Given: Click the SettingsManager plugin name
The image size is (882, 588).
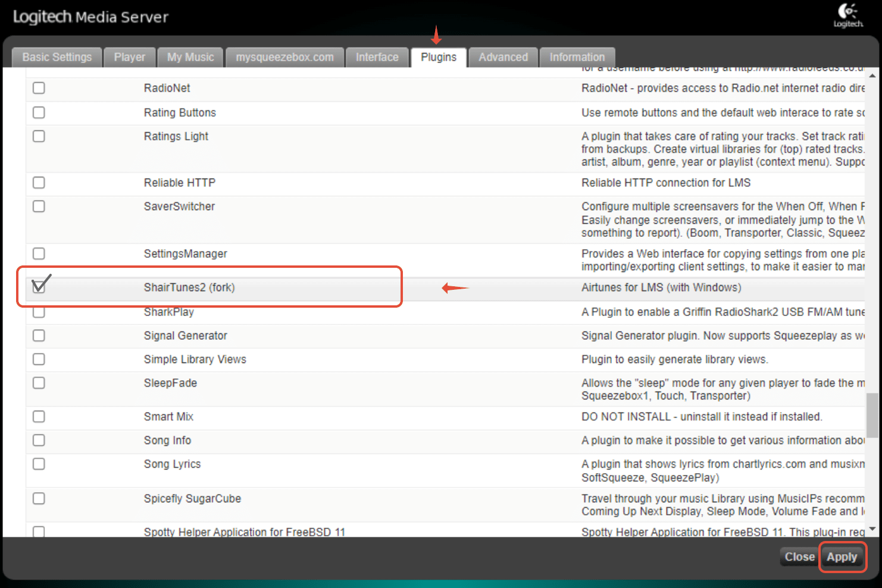Looking at the screenshot, I should [x=186, y=254].
